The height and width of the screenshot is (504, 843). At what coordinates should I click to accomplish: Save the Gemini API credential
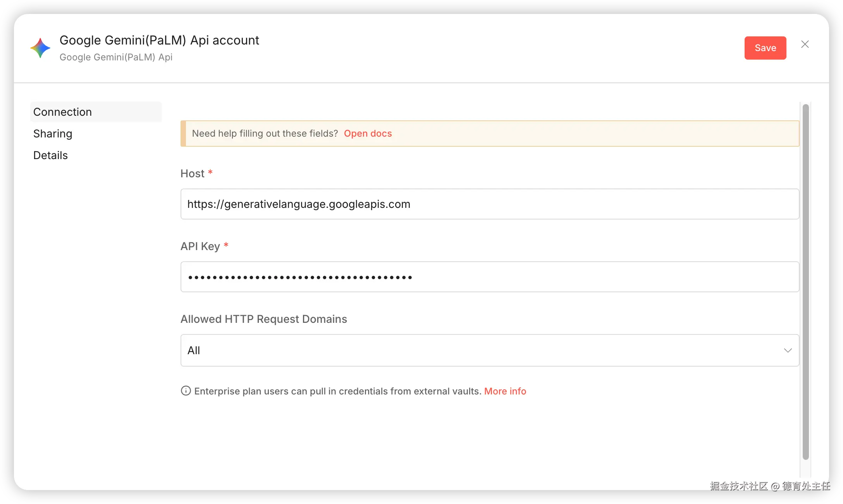coord(765,48)
